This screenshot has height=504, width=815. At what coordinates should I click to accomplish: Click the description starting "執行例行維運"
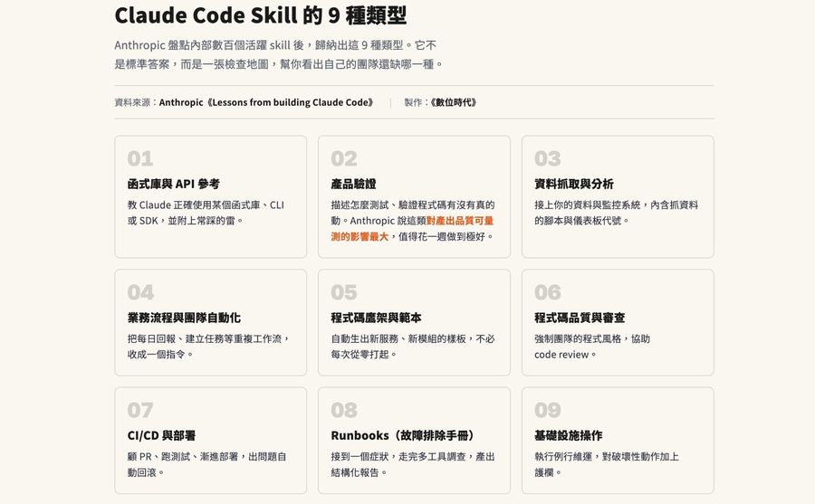[x=607, y=464]
